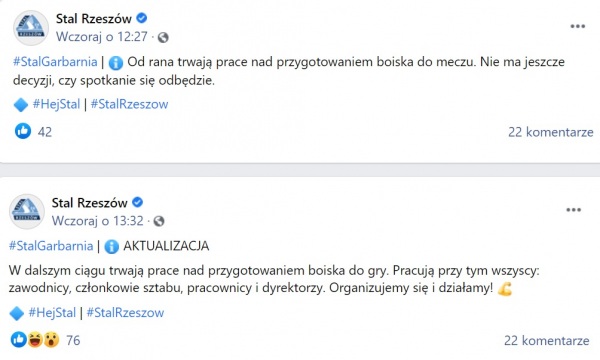Expand 22 komentarze on first post
The height and width of the screenshot is (360, 600).
[x=551, y=132]
